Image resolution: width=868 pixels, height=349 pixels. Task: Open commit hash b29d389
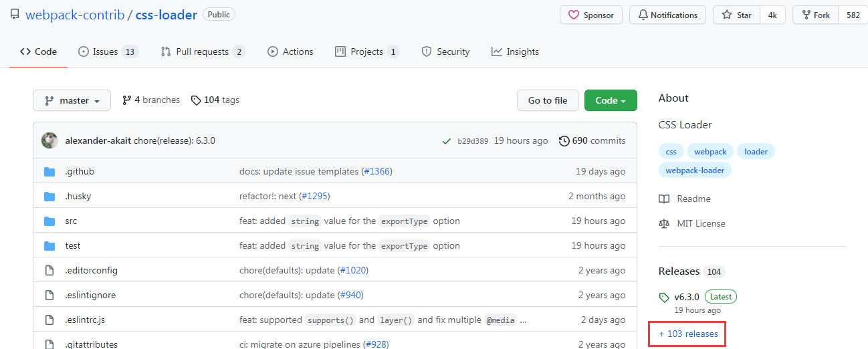(473, 141)
